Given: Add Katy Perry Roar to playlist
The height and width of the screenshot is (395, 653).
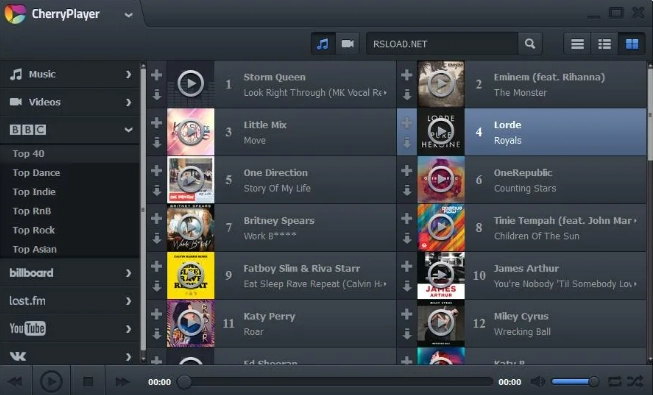Looking at the screenshot, I should pyautogui.click(x=157, y=314).
